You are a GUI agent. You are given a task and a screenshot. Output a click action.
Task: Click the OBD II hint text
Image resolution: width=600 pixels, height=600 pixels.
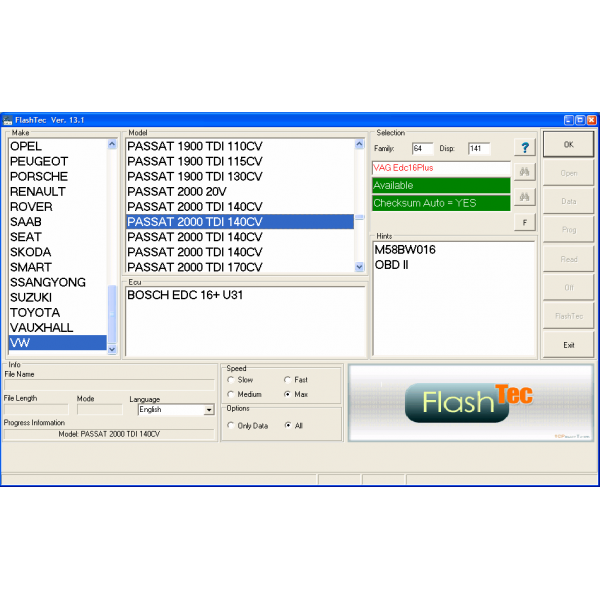tap(391, 265)
